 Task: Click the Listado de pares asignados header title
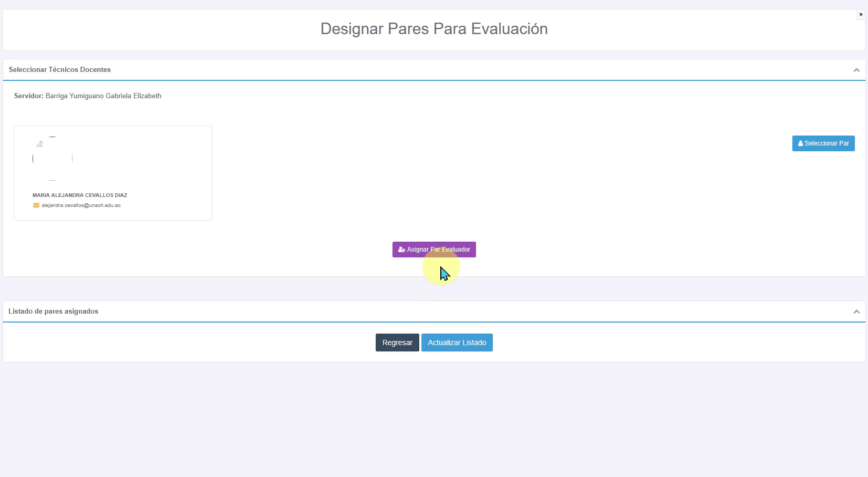pos(54,311)
